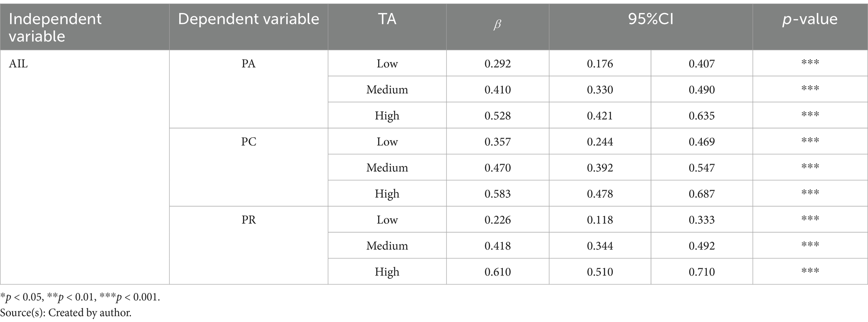Image resolution: width=868 pixels, height=322 pixels.
Task: Click the 'Independent variable' column header
Action: (55, 27)
